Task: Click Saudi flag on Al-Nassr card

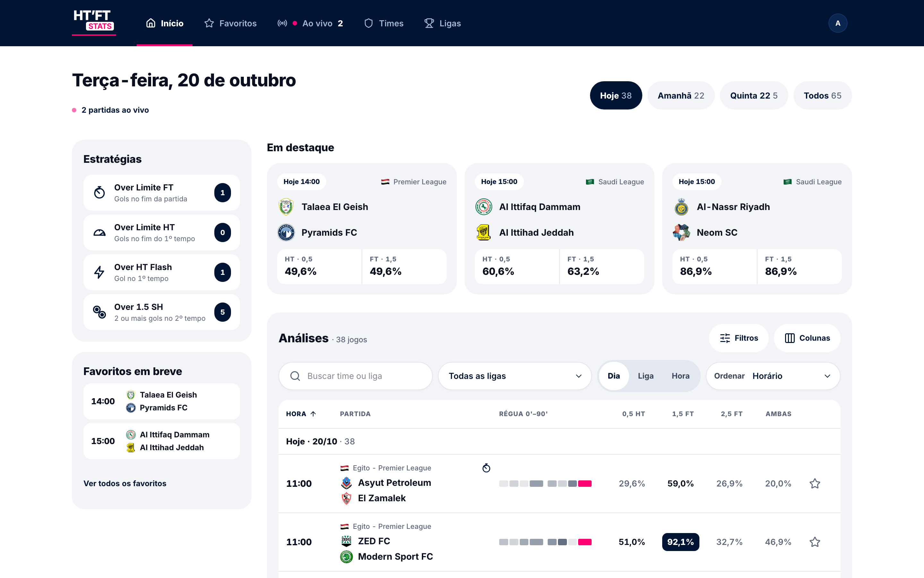Action: [788, 182]
